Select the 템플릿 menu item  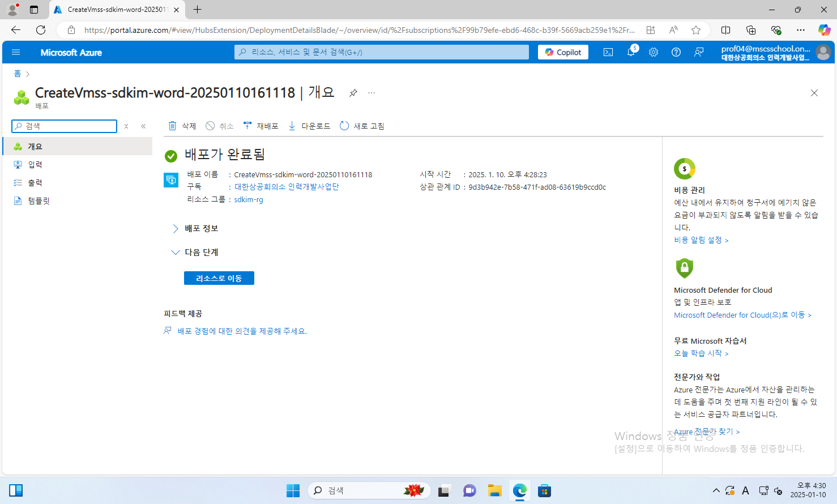pyautogui.click(x=78, y=200)
